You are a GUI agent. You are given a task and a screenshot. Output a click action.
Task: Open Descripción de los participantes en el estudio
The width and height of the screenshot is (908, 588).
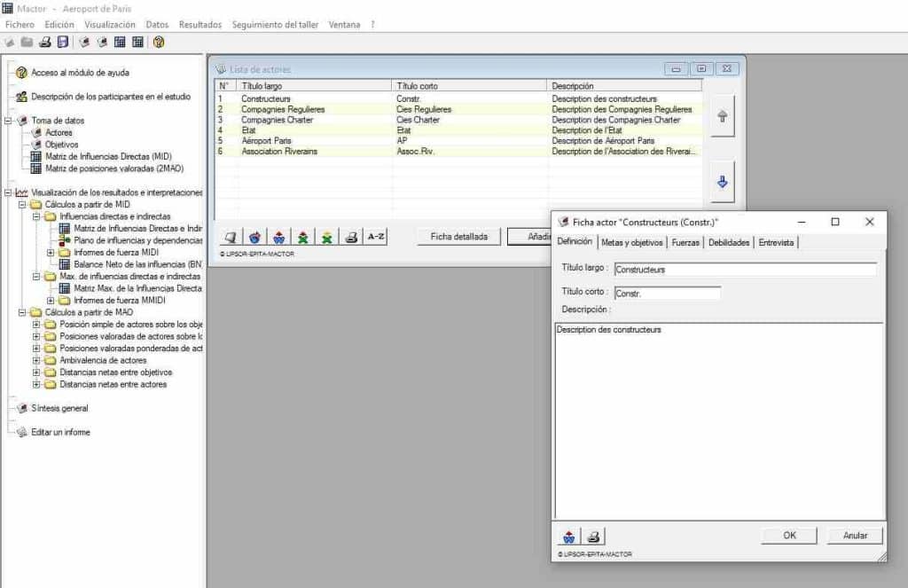click(111, 97)
